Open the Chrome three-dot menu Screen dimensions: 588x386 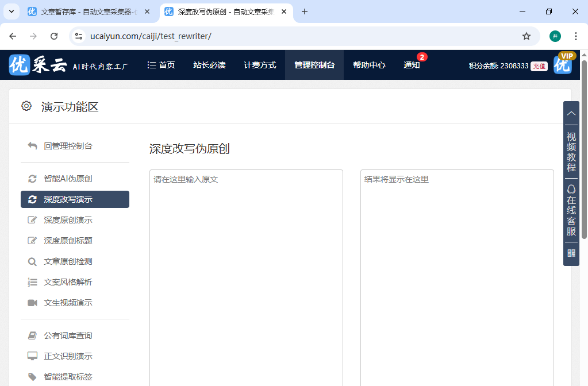(x=575, y=36)
